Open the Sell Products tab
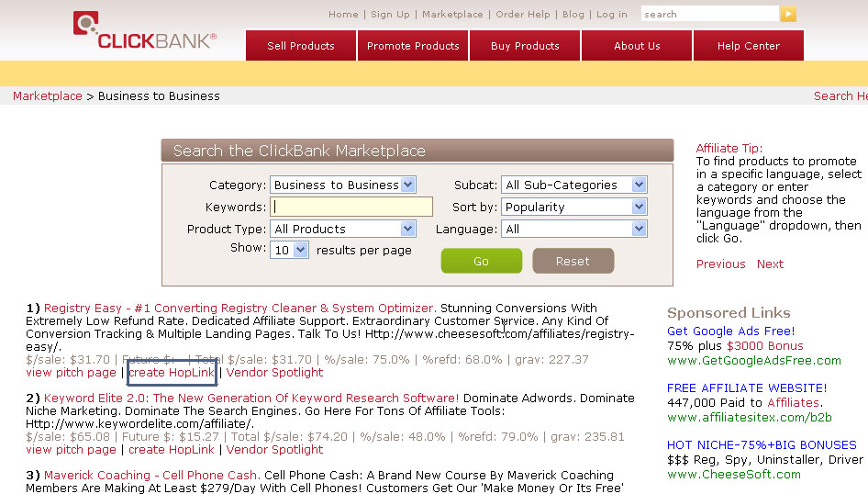Image resolution: width=868 pixels, height=494 pixels. pos(300,46)
